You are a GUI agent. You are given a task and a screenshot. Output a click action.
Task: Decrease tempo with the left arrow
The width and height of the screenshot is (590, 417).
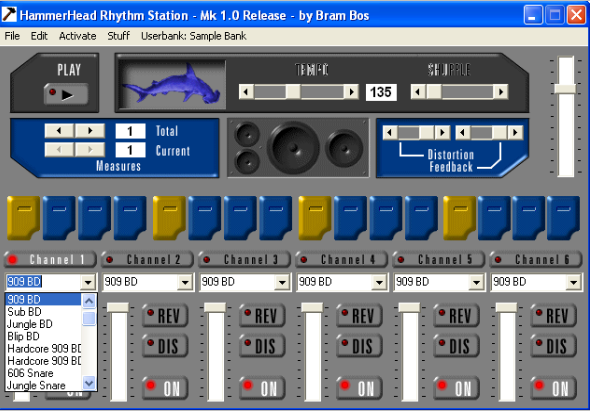(x=246, y=92)
